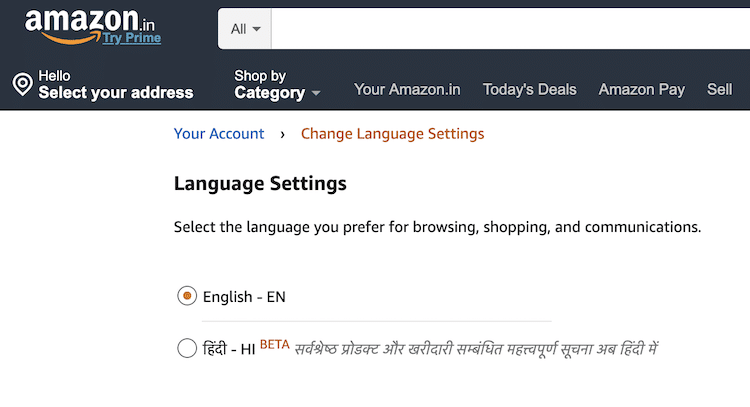
Task: Click Select your address
Action: (116, 92)
